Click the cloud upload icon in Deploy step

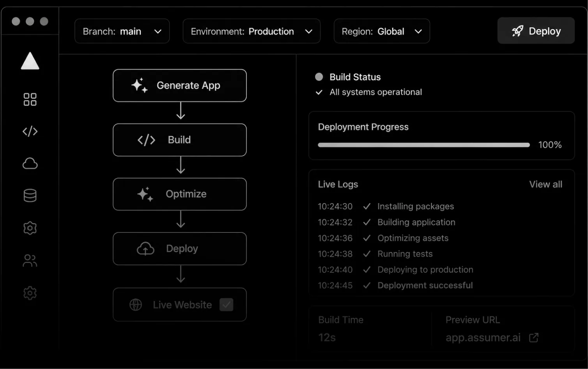pyautogui.click(x=145, y=248)
